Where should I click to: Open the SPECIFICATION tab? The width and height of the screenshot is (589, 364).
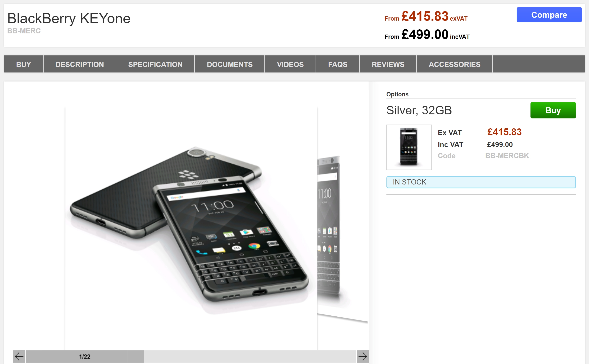tap(155, 64)
